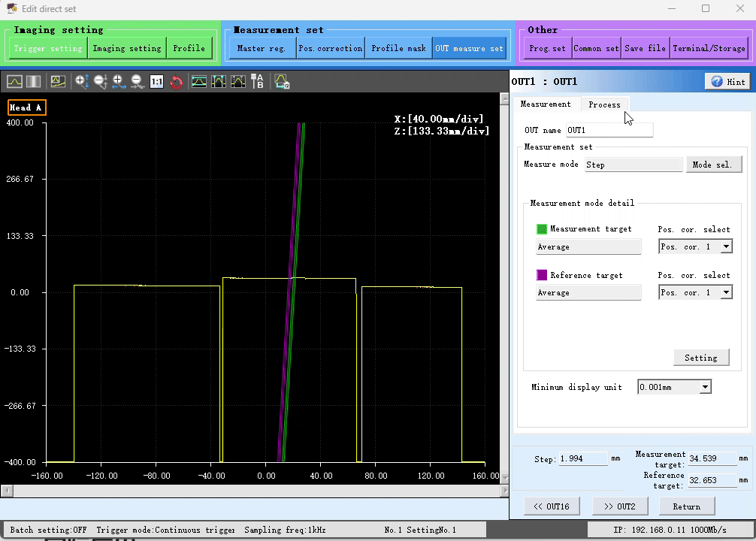Zoom in horizontally with the magnifier icon
This screenshot has height=541, width=756.
pos(119,81)
